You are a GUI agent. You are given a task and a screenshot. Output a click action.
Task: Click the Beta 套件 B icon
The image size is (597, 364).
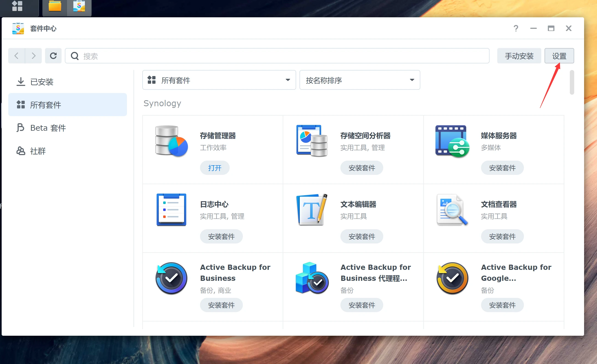click(20, 128)
